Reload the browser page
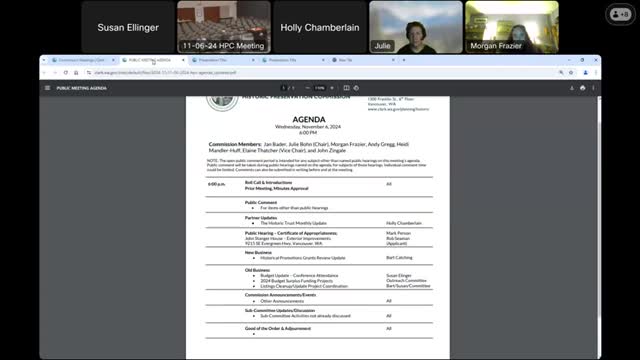The width and height of the screenshot is (640, 360). coord(66,72)
